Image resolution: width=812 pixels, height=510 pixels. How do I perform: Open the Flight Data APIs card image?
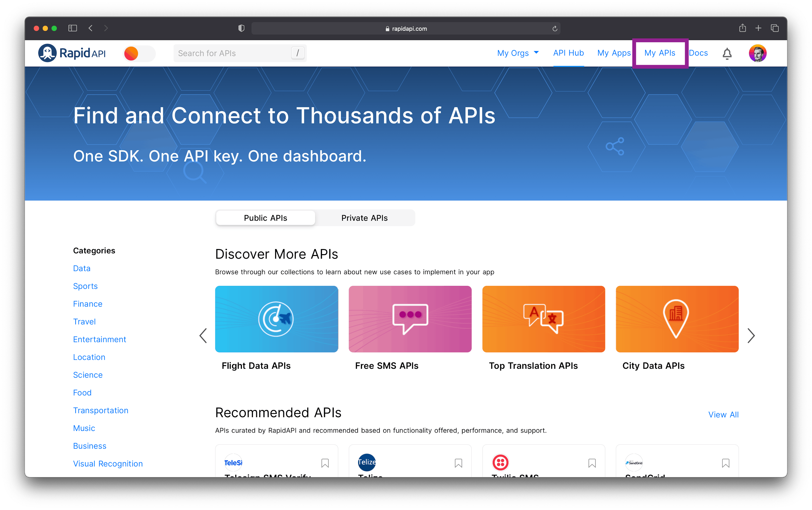(x=277, y=319)
